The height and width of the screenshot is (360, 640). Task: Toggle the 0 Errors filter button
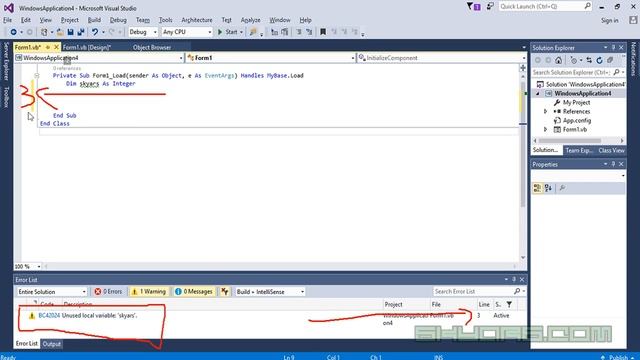point(108,291)
